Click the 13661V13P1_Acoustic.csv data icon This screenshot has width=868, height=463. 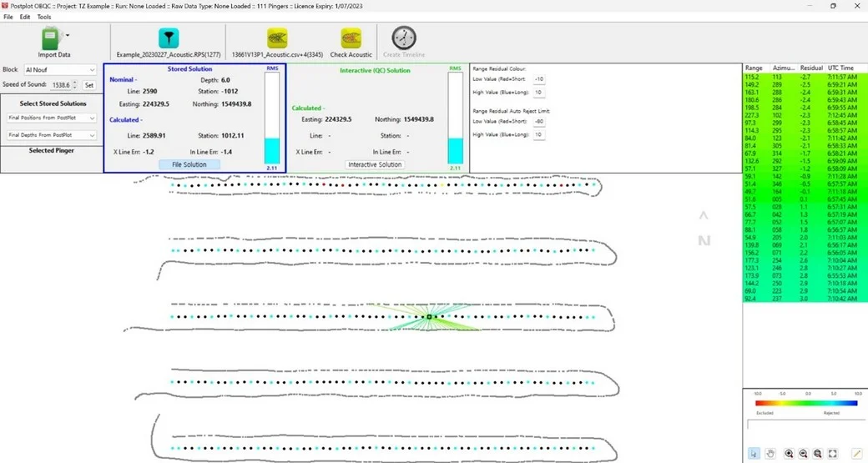point(278,38)
